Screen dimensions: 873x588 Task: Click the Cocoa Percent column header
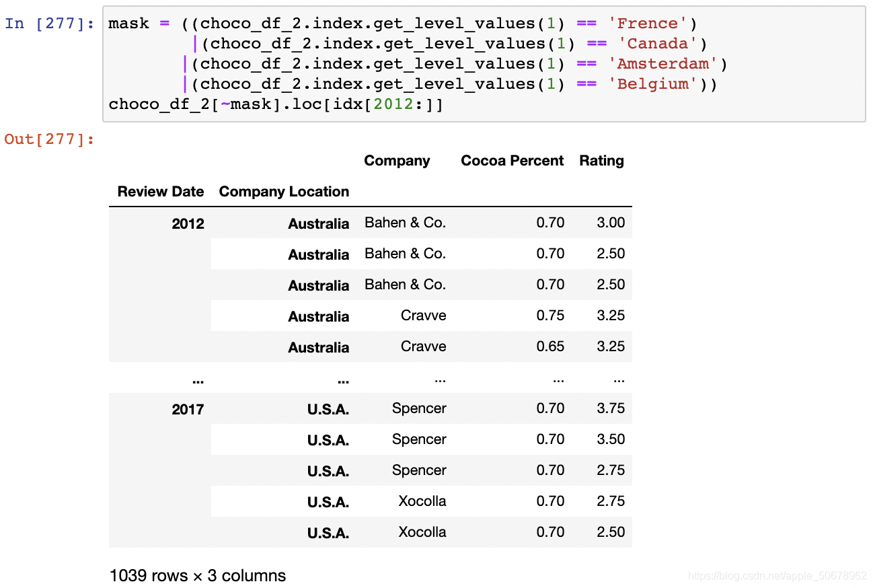pyautogui.click(x=512, y=161)
